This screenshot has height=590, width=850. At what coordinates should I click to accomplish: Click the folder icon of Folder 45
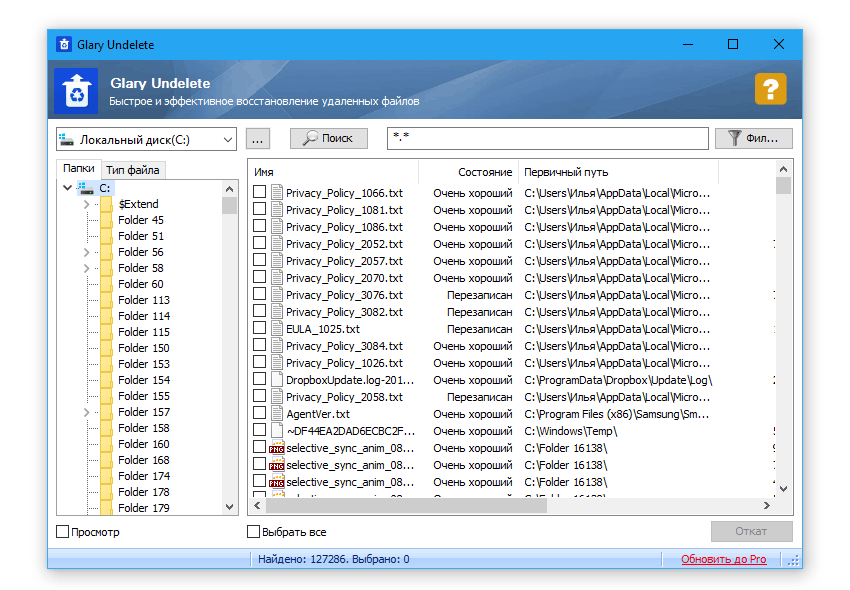pos(106,220)
